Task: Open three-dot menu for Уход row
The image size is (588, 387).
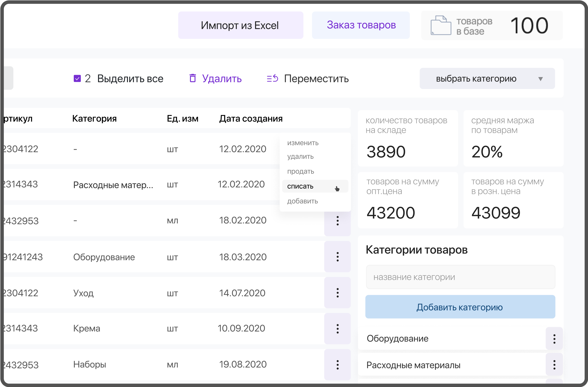Action: click(x=337, y=293)
